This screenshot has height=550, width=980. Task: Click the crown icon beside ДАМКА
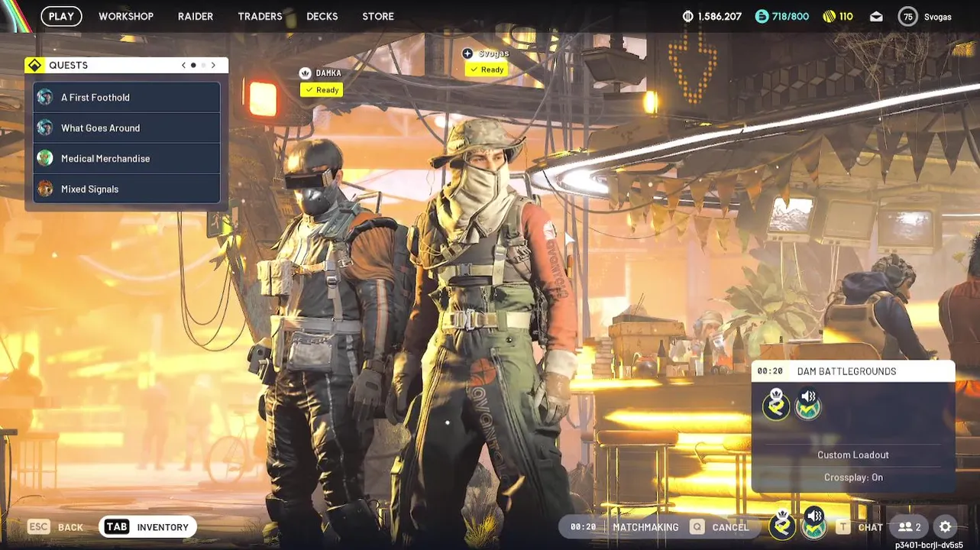[306, 73]
